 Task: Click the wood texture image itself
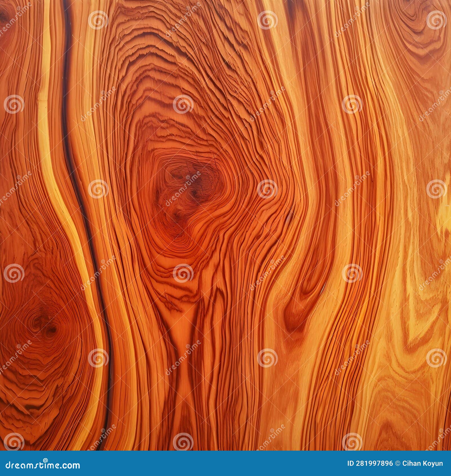click(225, 225)
